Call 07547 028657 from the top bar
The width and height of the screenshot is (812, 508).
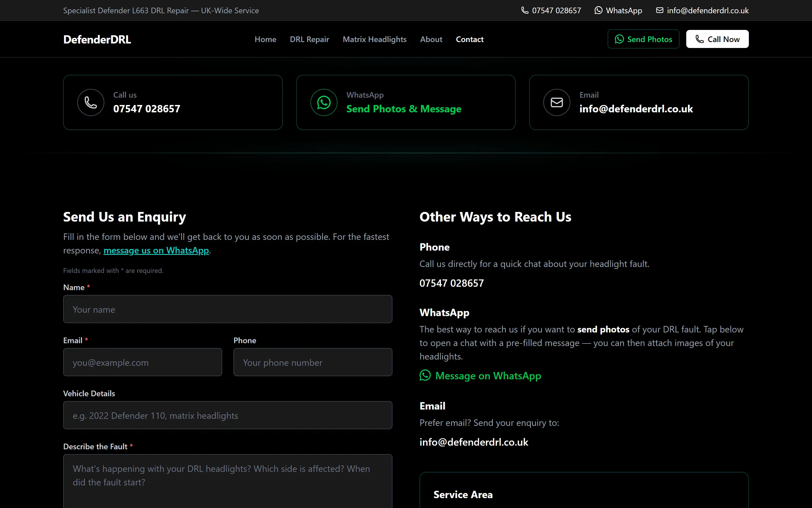point(551,10)
